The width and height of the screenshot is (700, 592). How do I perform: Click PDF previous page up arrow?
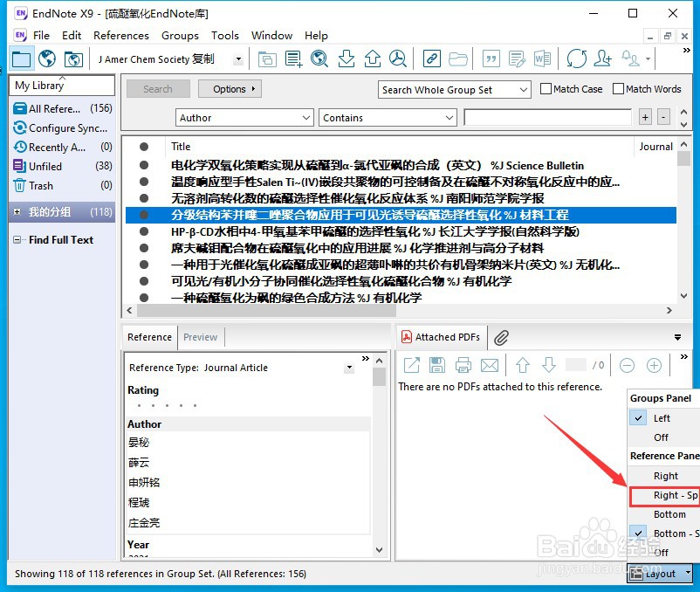523,365
